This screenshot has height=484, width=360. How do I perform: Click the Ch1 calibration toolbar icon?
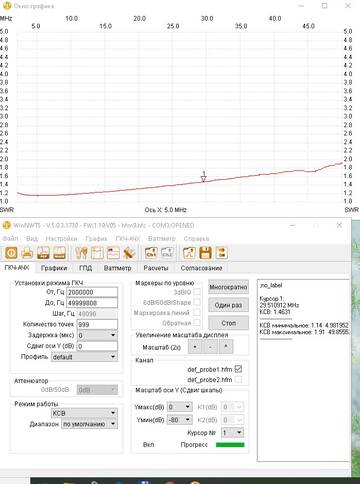[x=151, y=253]
